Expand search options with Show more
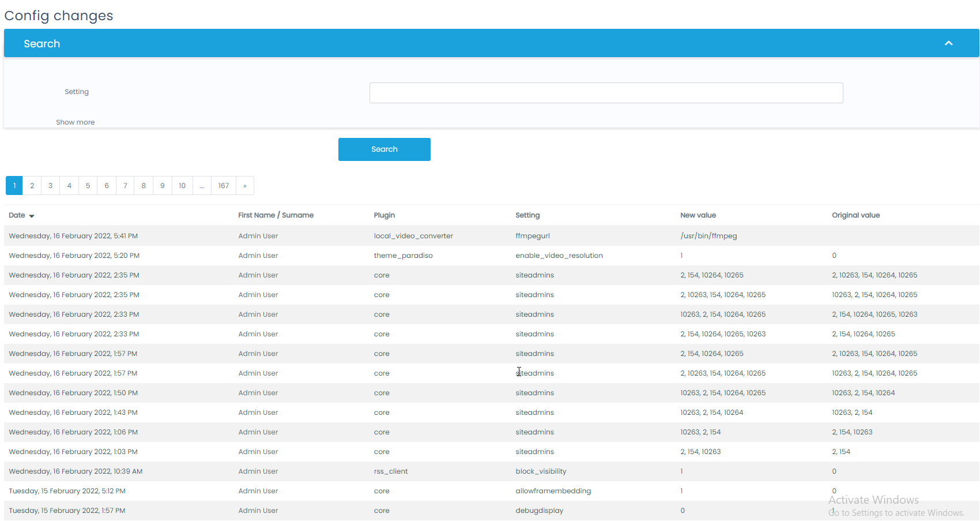The height and width of the screenshot is (521, 980). point(75,122)
